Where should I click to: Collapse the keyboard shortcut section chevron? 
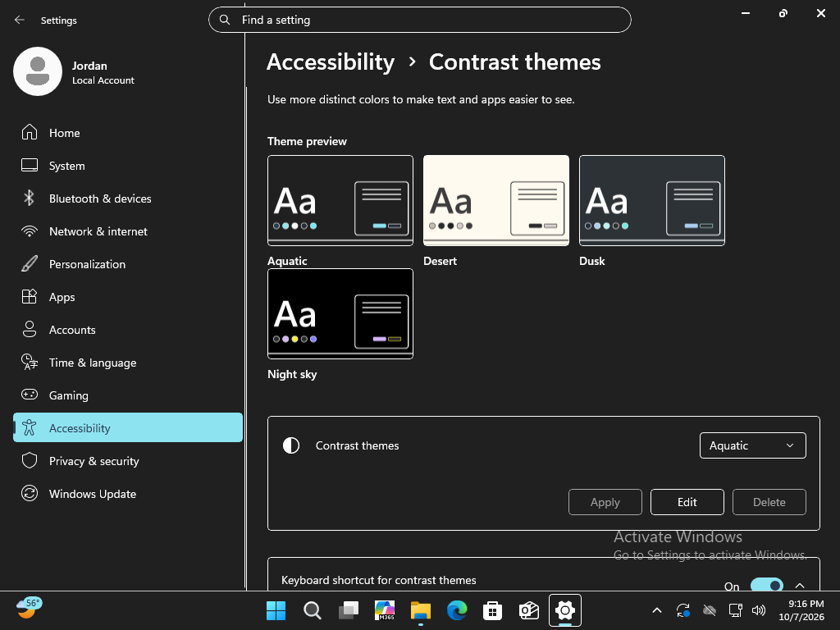tap(800, 586)
